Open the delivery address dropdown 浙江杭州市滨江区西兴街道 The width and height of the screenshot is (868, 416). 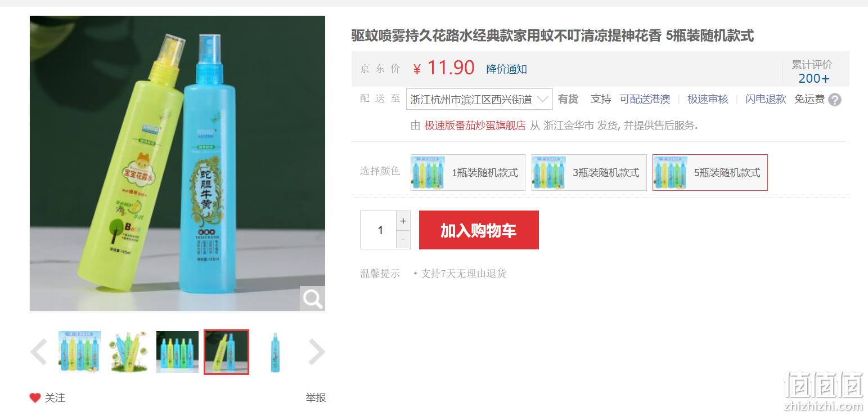pyautogui.click(x=479, y=99)
